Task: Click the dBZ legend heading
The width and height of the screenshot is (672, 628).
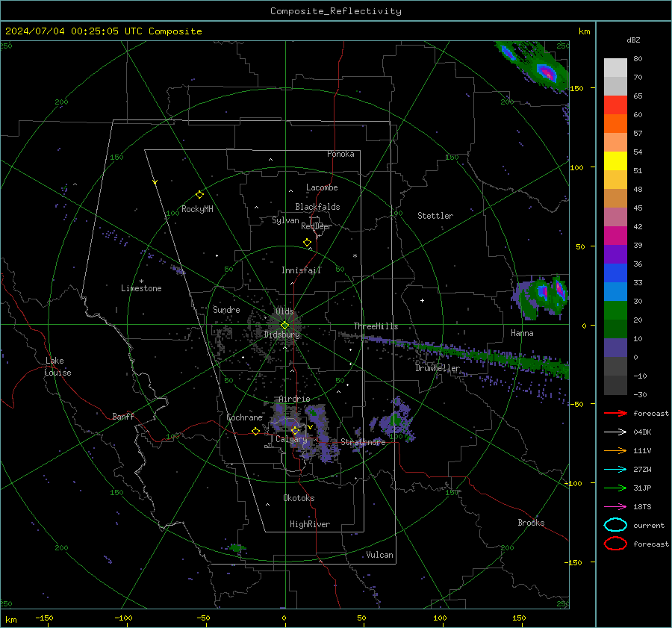Action: (x=633, y=40)
